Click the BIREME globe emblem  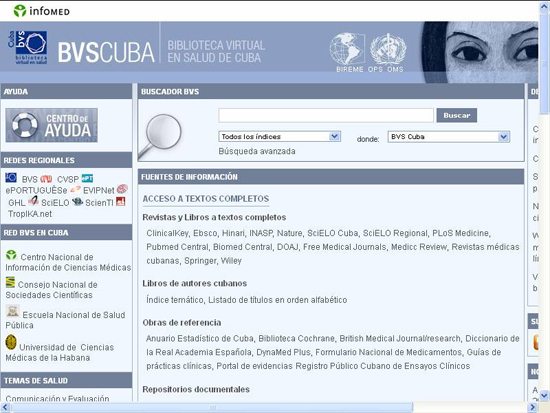click(347, 49)
